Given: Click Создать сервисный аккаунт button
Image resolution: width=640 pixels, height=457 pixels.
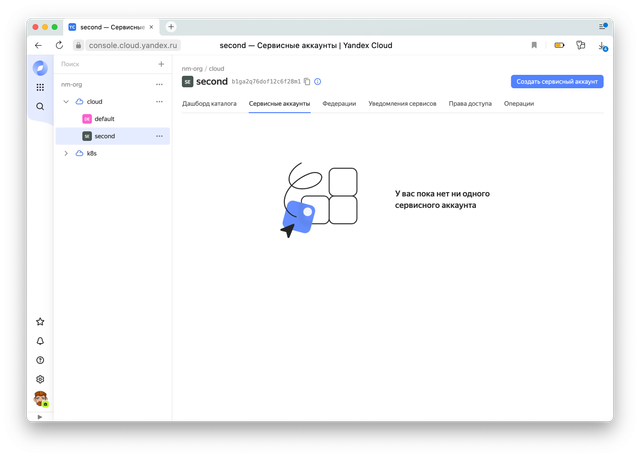Looking at the screenshot, I should coord(557,81).
